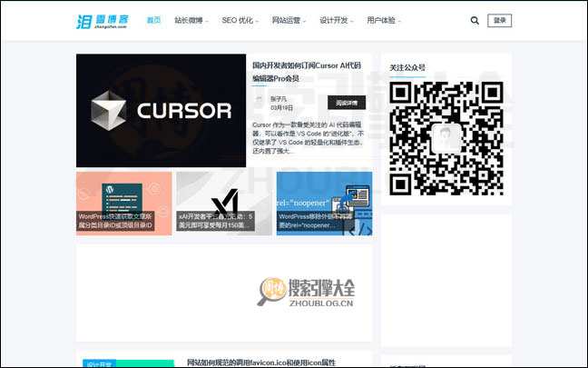This screenshot has width=588, height=368.
Task: Expand the 设计开发 dropdown menu
Action: [x=337, y=20]
